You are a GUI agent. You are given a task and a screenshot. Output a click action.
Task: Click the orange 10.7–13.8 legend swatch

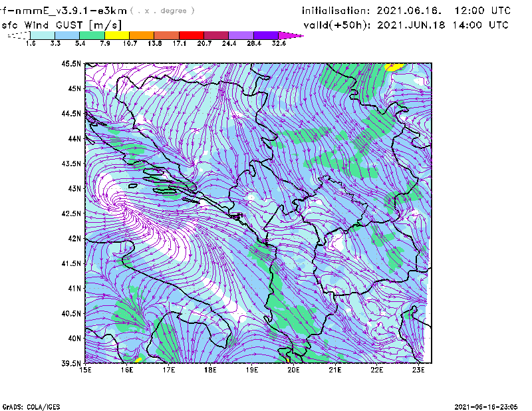(x=142, y=35)
